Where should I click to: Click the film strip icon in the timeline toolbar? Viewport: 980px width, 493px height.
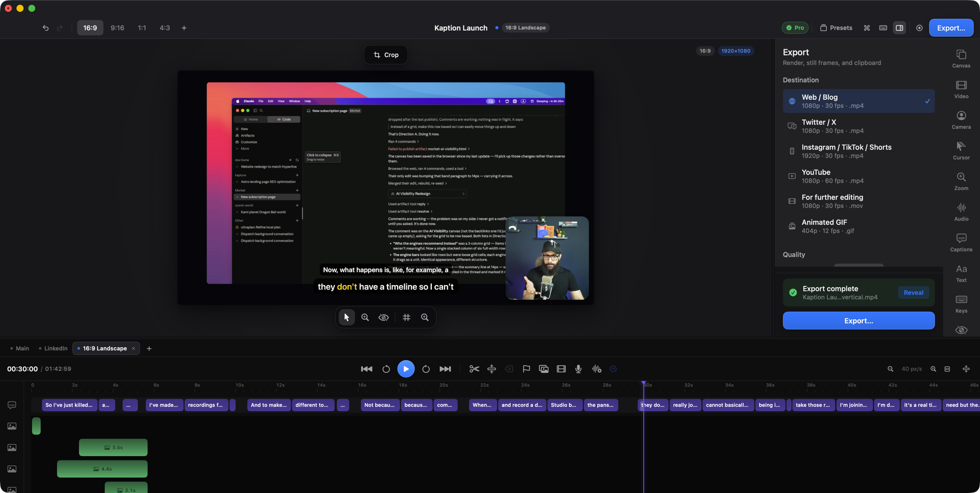coord(561,369)
